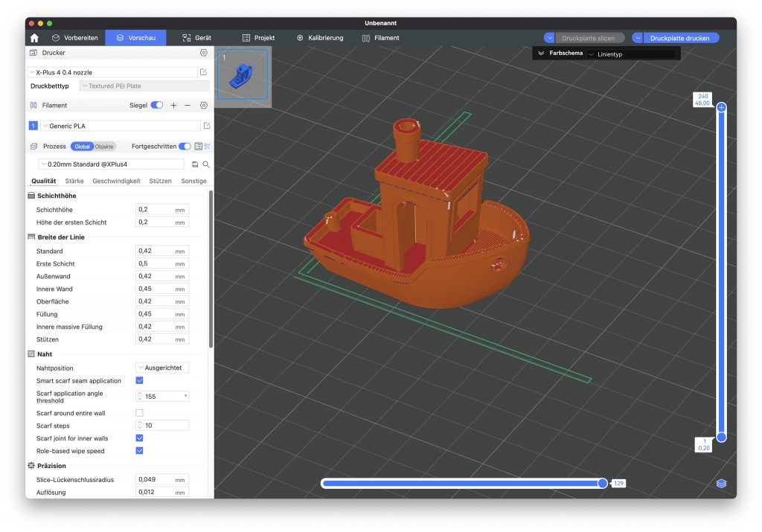Click layers icon at bottom right of viewport
The image size is (762, 532).
pos(720,484)
